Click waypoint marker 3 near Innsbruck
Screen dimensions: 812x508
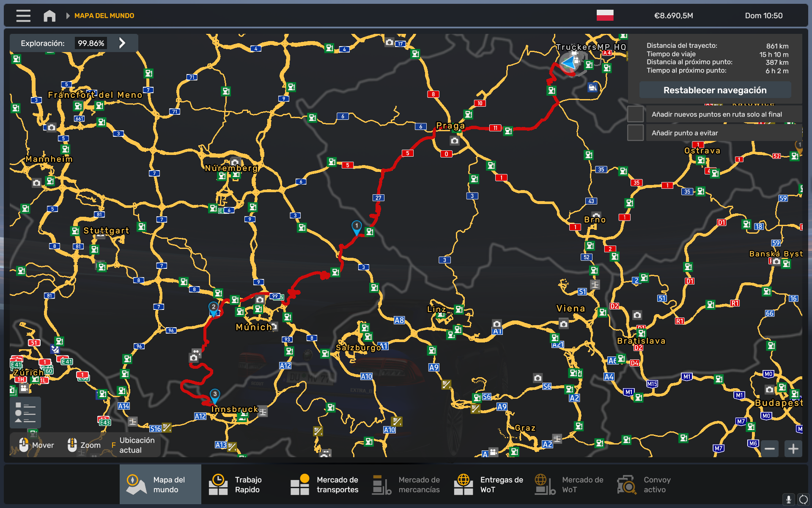[215, 395]
